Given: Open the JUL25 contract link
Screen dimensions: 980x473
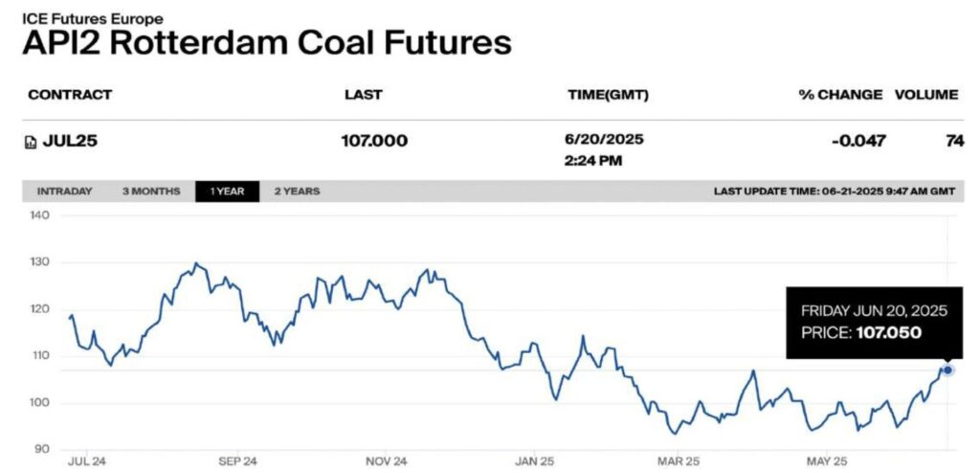Looking at the screenshot, I should (x=70, y=142).
